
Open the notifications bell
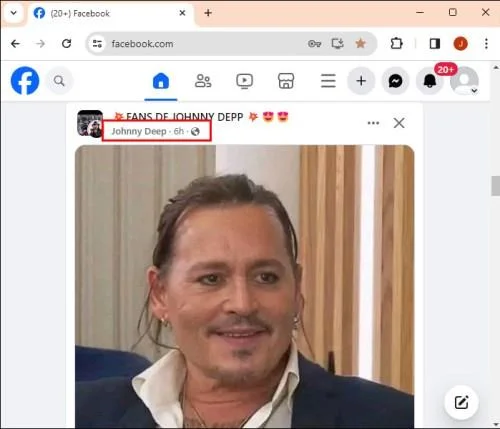tap(430, 81)
